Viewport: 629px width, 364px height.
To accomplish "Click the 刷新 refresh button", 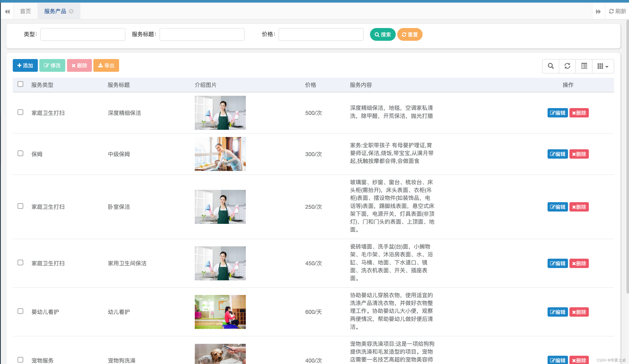I will click(618, 11).
